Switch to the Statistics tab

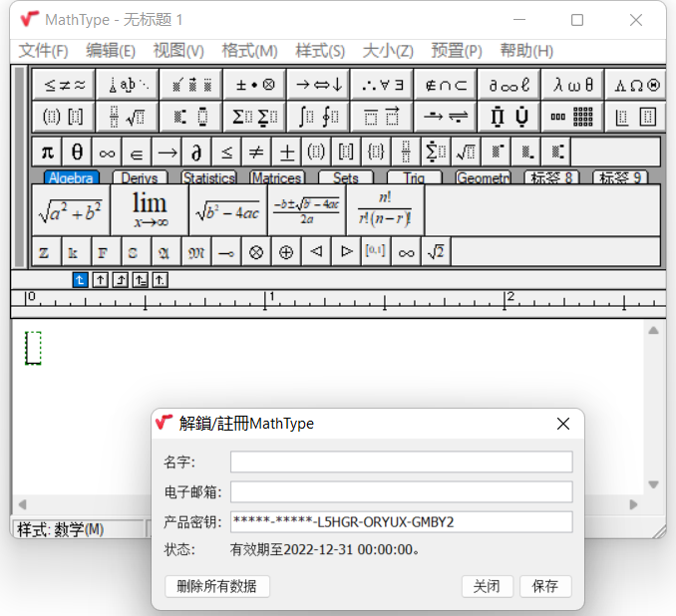208,177
